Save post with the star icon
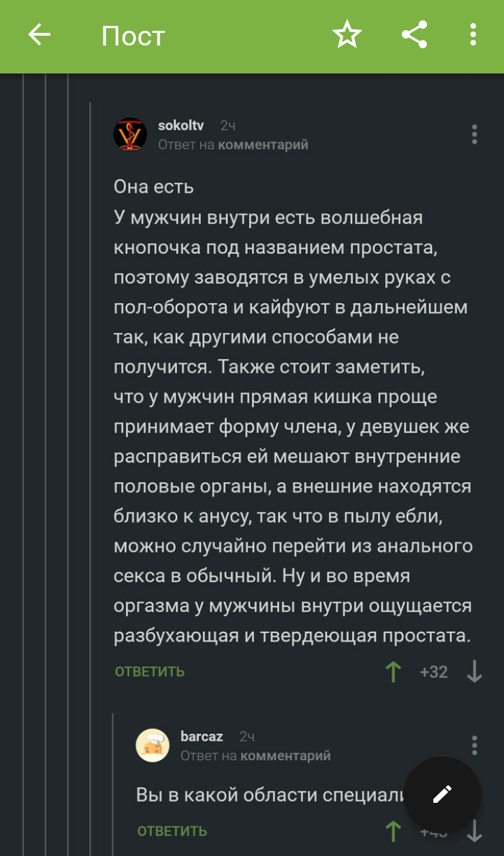Screen dimensions: 504x856 pos(346,35)
